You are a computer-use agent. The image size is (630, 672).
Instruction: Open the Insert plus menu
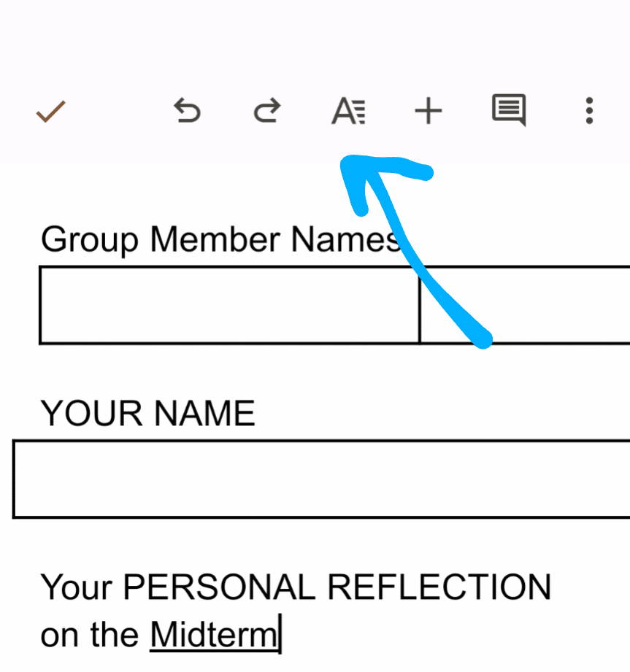(429, 112)
